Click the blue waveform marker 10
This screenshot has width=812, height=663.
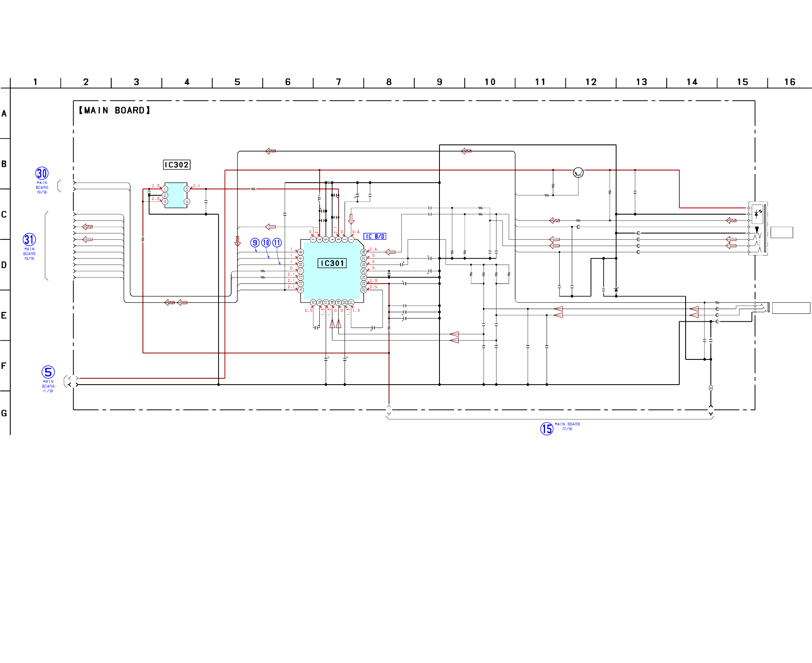[266, 243]
